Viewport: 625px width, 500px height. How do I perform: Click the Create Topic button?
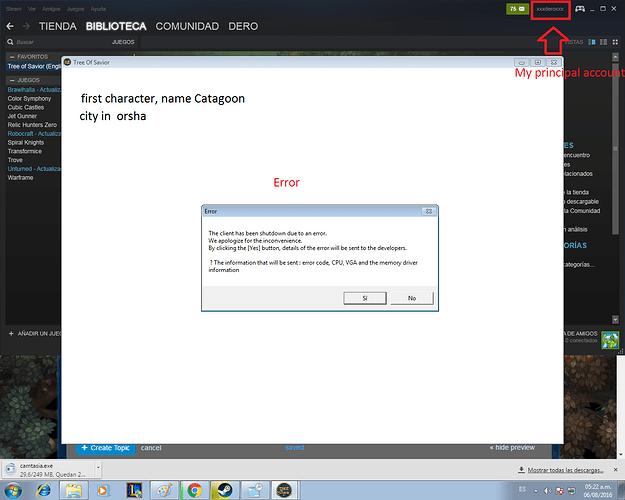(104, 448)
